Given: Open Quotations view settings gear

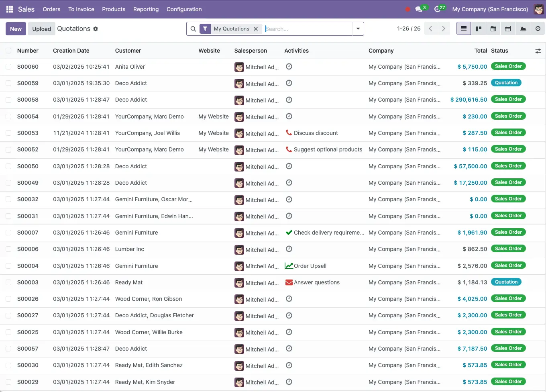Looking at the screenshot, I should [x=96, y=29].
